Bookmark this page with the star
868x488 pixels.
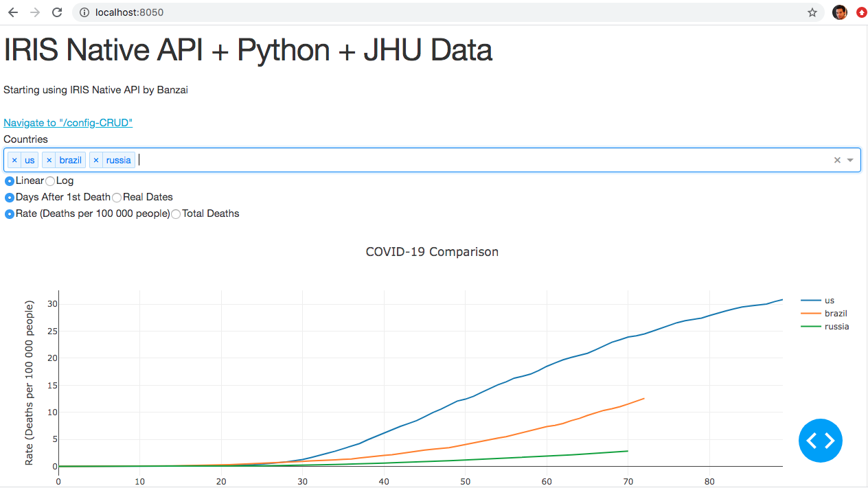(812, 12)
